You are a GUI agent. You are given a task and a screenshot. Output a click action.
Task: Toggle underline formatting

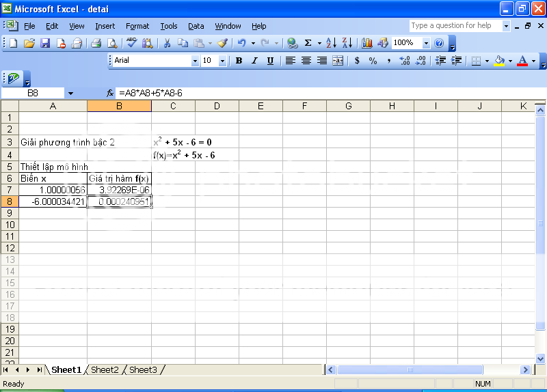(x=270, y=61)
